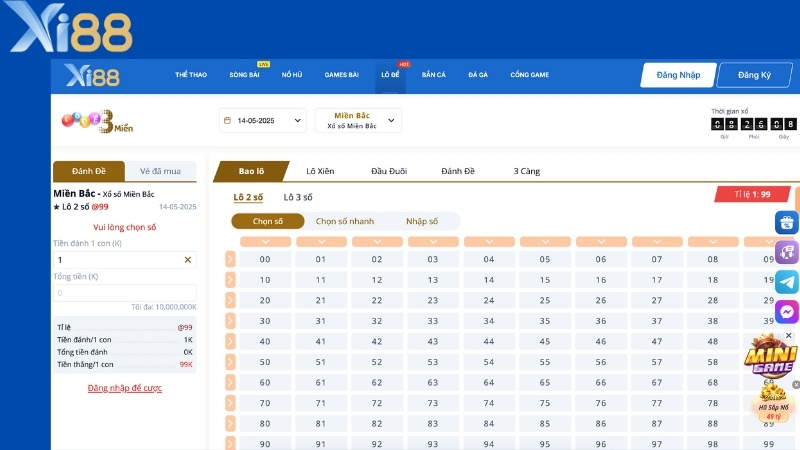
Task: Open the Messenger chat icon
Action: (x=787, y=311)
